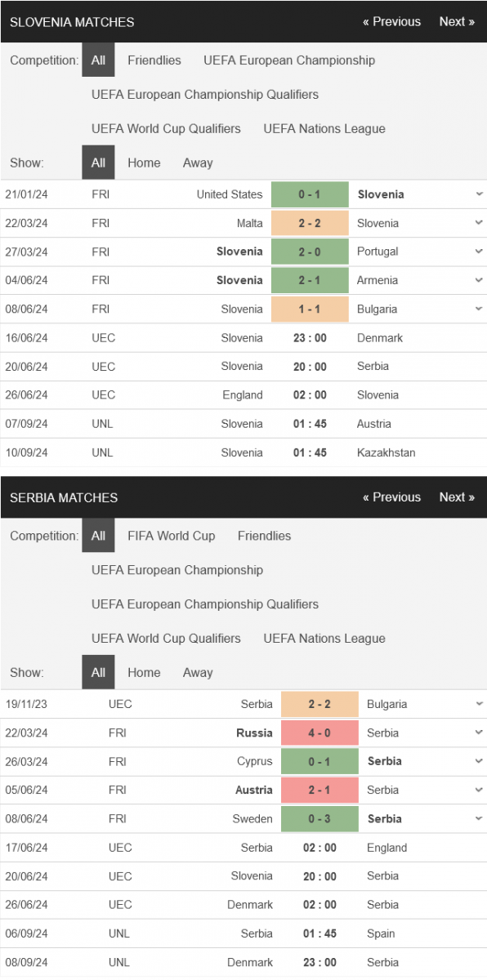Click the 4 - 0 Russia Serbia score

tap(319, 733)
